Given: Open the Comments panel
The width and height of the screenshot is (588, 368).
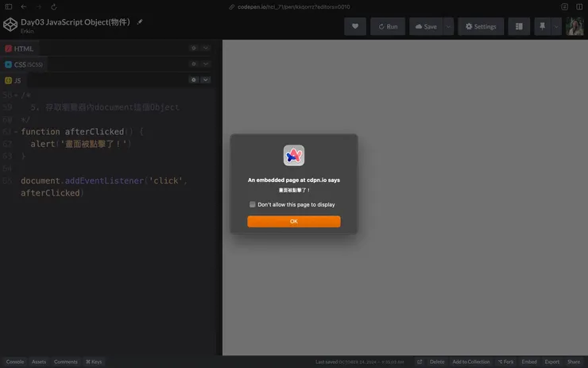Looking at the screenshot, I should click(66, 362).
